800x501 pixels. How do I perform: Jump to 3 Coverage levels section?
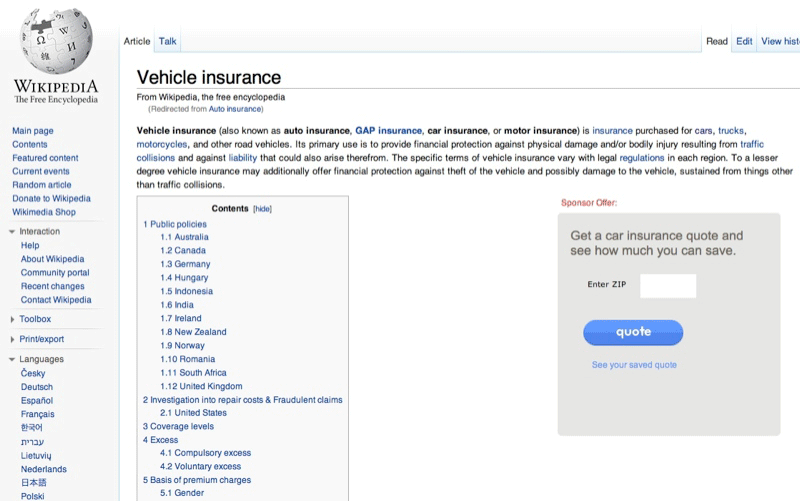pyautogui.click(x=178, y=427)
